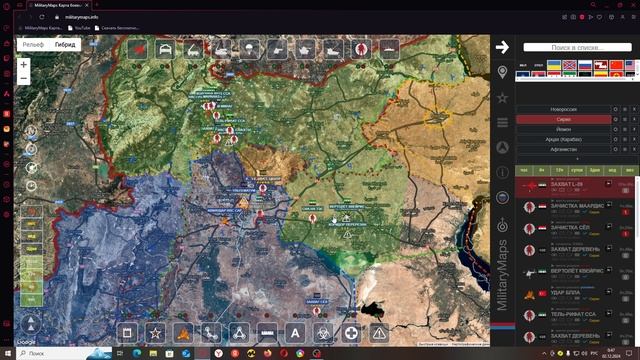Filter events by Russia flag

585,65
